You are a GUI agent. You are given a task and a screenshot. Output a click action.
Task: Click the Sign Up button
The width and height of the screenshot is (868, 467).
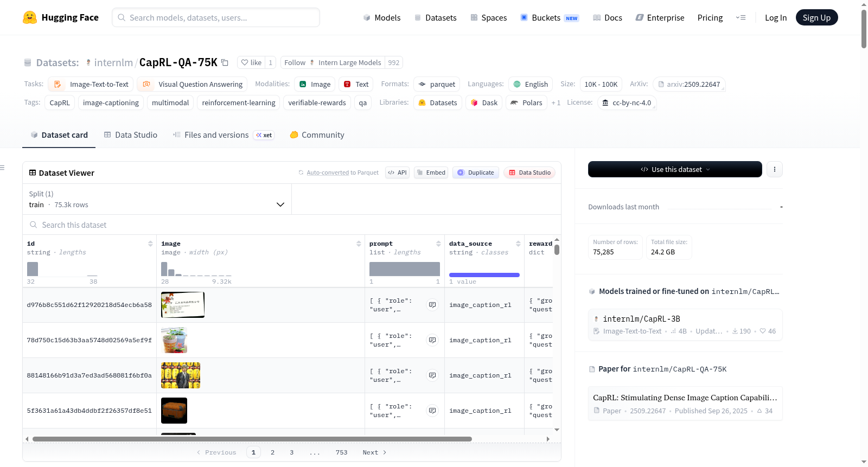816,17
